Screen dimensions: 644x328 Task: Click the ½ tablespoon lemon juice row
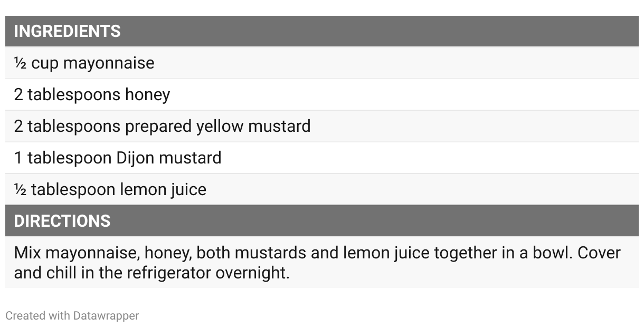[322, 189]
